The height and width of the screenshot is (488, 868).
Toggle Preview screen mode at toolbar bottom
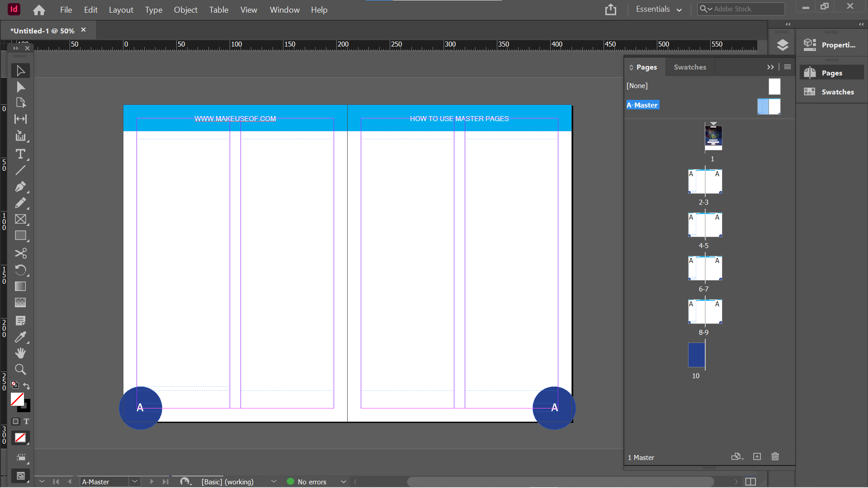20,476
